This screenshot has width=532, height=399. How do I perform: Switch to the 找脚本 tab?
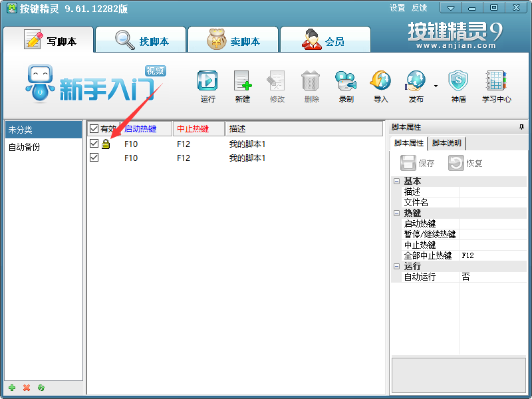[x=141, y=41]
